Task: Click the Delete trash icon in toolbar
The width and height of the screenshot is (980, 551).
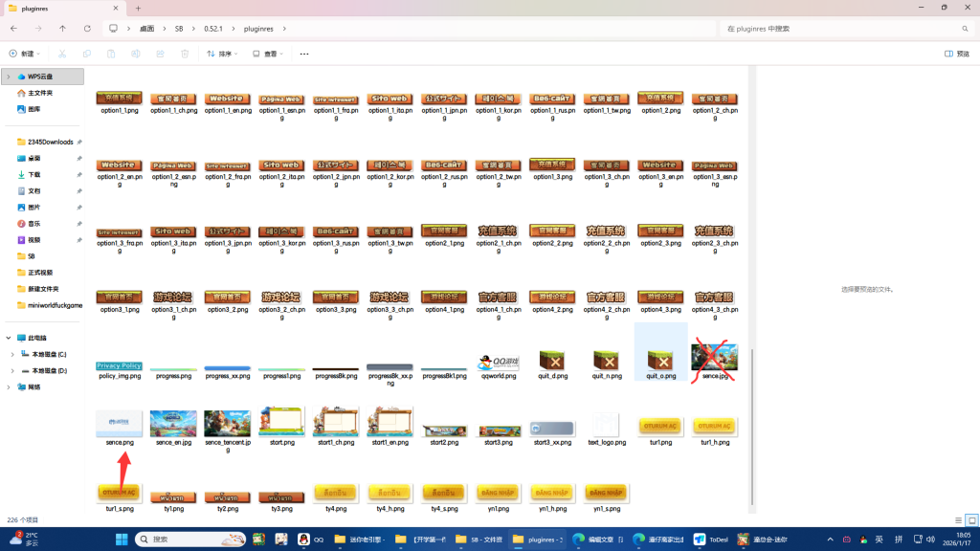Action: [185, 54]
